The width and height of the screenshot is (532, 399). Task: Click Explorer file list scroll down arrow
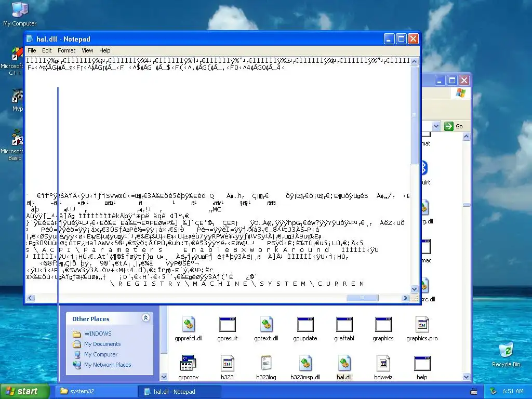coord(466,377)
